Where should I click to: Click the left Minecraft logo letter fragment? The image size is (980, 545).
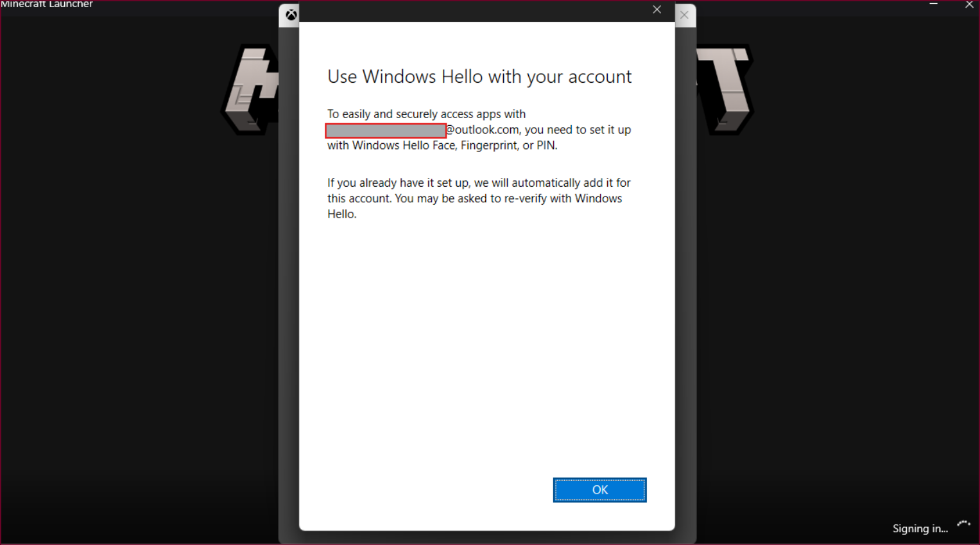[x=250, y=89]
